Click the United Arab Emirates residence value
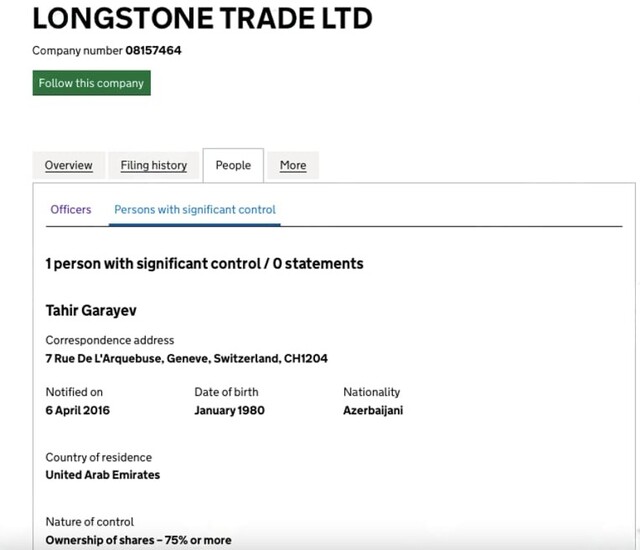The height and width of the screenshot is (550, 640). [x=103, y=475]
